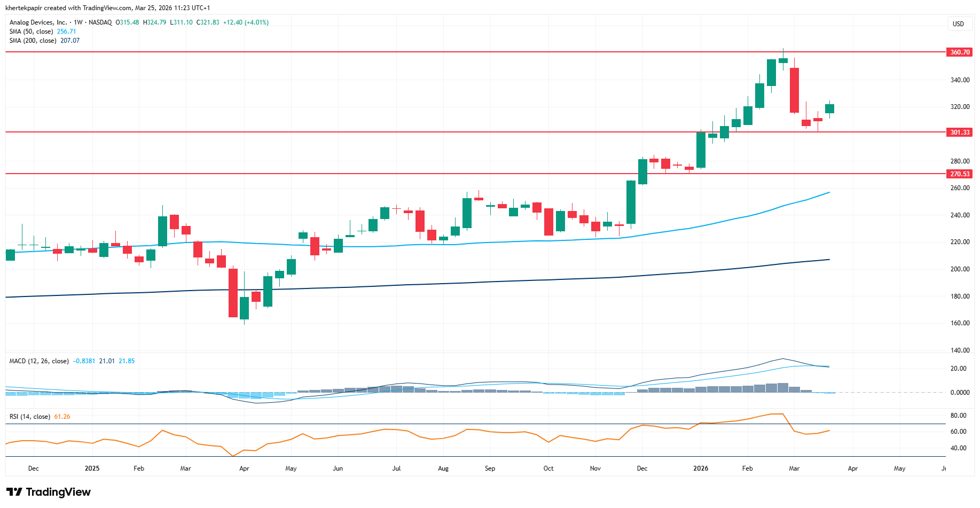Image resolution: width=980 pixels, height=508 pixels.
Task: Select the SMA (200, close) legend
Action: 33,41
